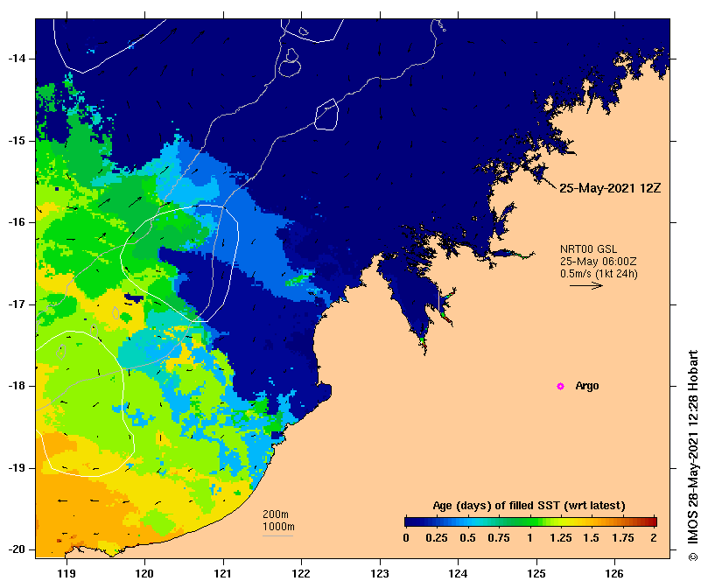Click the colorbar value 0.25

[436, 538]
